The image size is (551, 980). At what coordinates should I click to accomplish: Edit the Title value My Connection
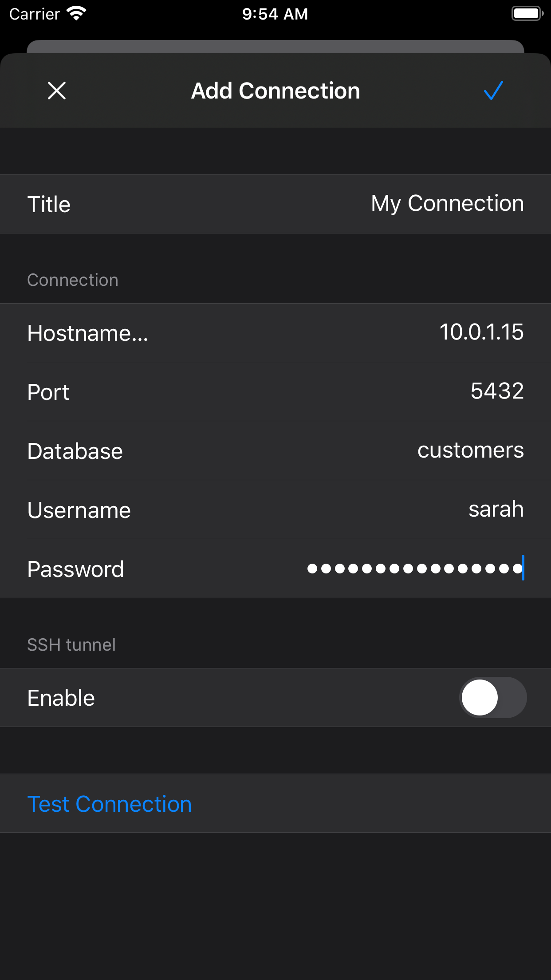447,204
